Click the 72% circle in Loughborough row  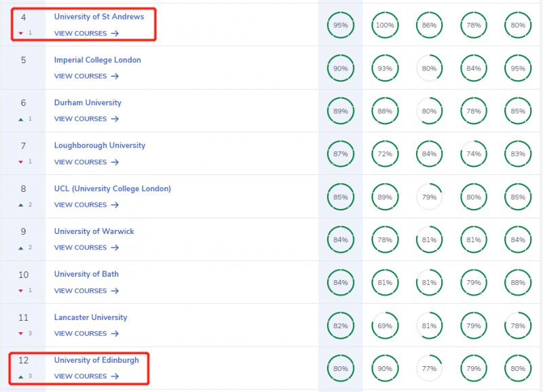pyautogui.click(x=385, y=154)
